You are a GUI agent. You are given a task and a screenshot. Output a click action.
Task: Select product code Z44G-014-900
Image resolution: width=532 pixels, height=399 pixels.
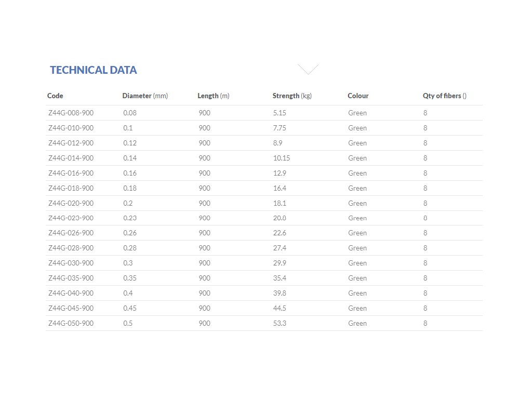point(71,158)
